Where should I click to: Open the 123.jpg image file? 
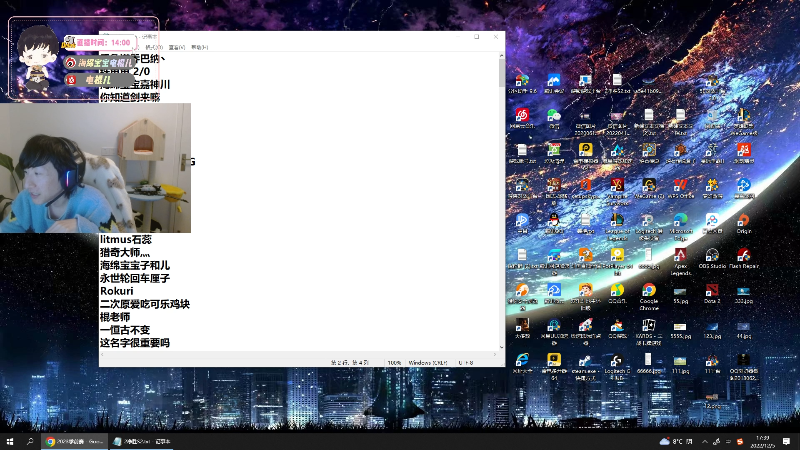(712, 331)
